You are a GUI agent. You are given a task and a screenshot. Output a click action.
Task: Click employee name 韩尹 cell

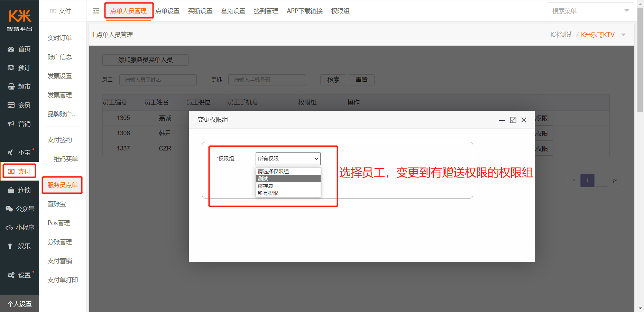[165, 133]
